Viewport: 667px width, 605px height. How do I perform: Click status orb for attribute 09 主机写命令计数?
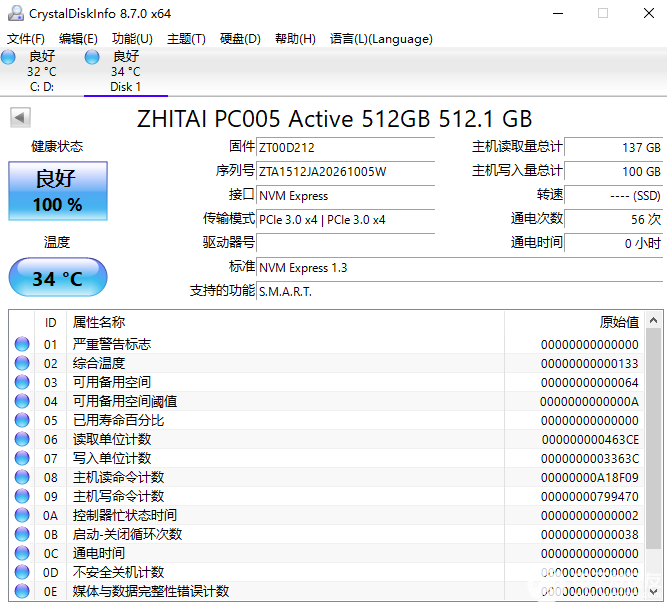point(22,496)
